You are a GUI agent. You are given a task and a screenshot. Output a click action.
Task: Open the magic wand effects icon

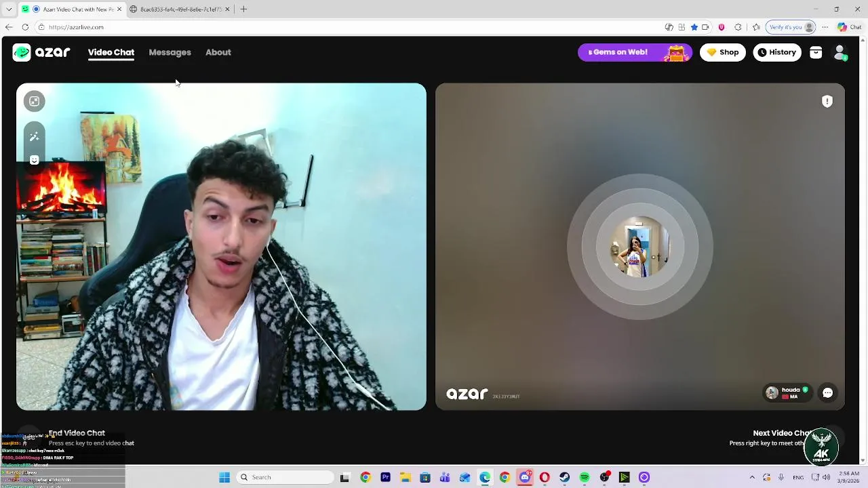point(34,137)
